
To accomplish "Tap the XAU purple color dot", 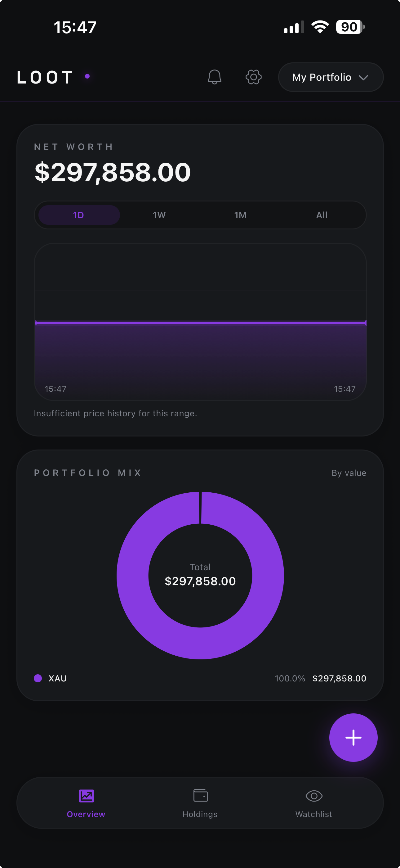I will 38,678.
